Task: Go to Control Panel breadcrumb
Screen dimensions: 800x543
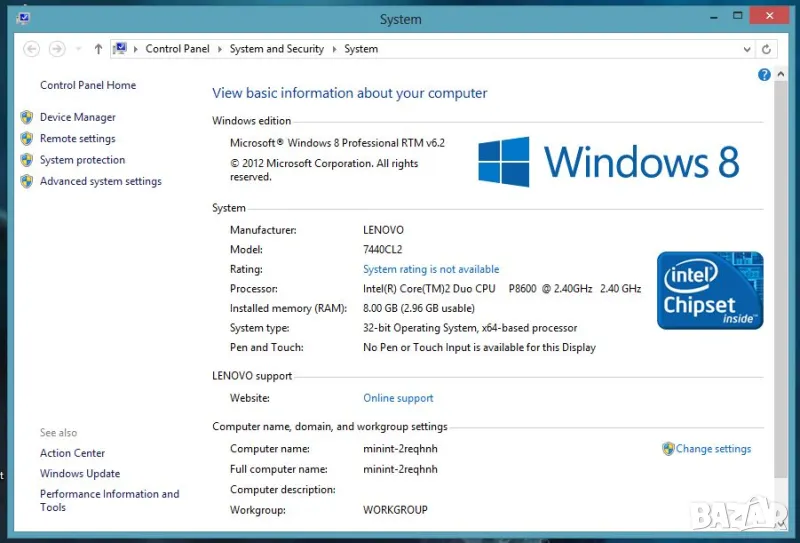Action: pos(177,49)
